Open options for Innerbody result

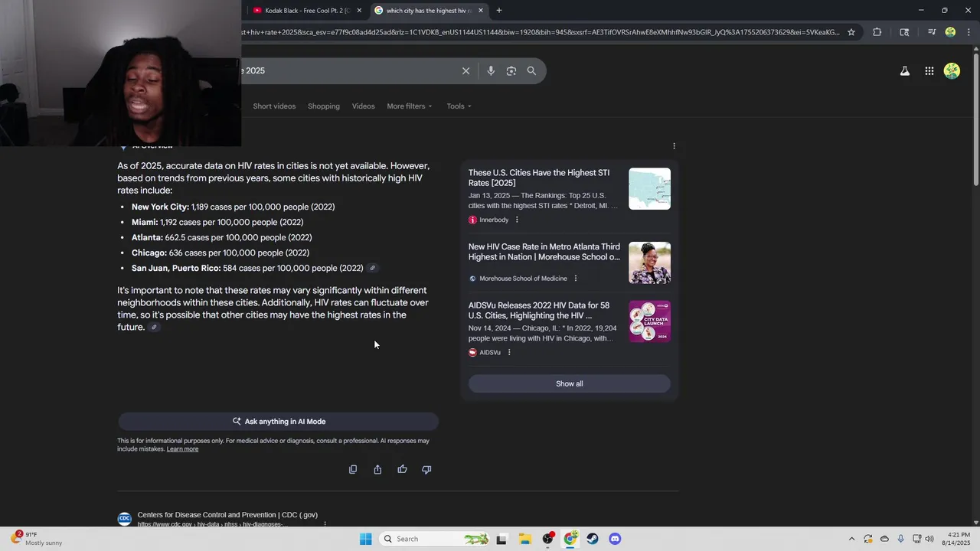pos(517,220)
